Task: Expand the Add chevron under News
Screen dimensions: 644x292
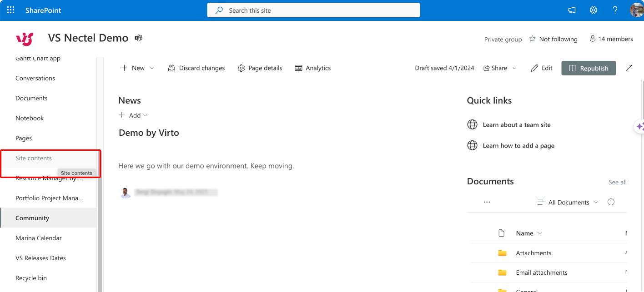Action: tap(146, 115)
